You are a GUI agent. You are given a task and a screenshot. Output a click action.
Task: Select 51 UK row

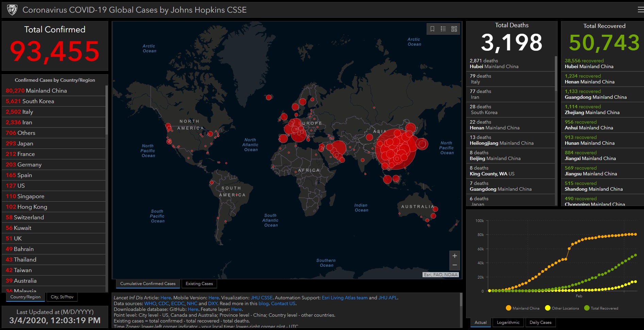(54, 238)
